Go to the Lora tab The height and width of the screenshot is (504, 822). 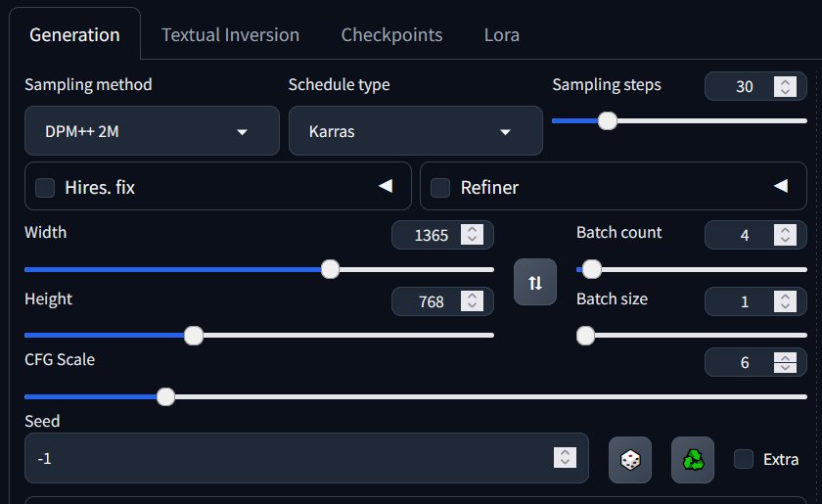pos(502,34)
